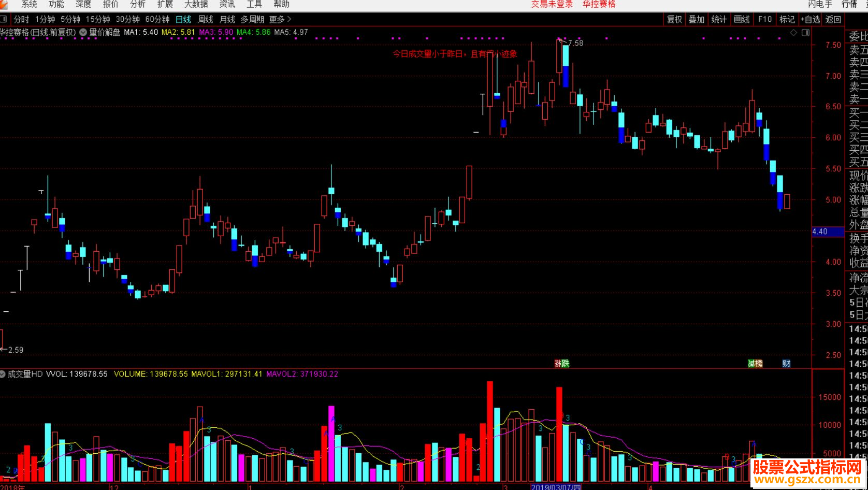The height and width of the screenshot is (490, 868).
Task: Click the 2019/03/07/四 date label on axis
Action: [x=557, y=487]
